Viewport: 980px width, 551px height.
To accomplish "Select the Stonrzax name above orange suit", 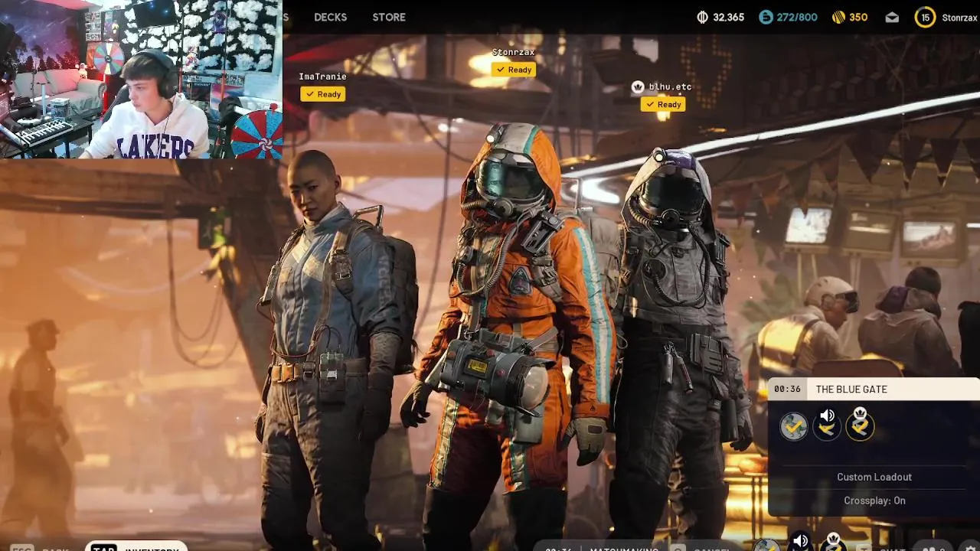I will click(513, 52).
